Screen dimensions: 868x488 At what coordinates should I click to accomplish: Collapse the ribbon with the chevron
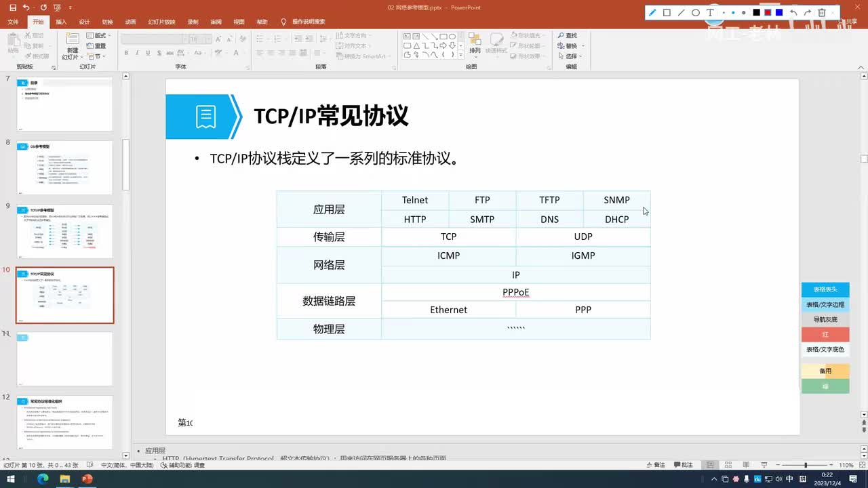860,67
